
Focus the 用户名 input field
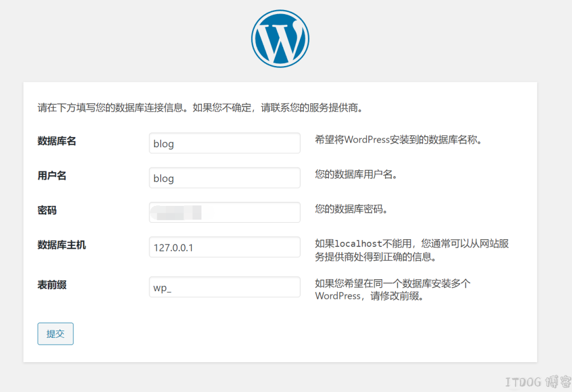pos(225,178)
